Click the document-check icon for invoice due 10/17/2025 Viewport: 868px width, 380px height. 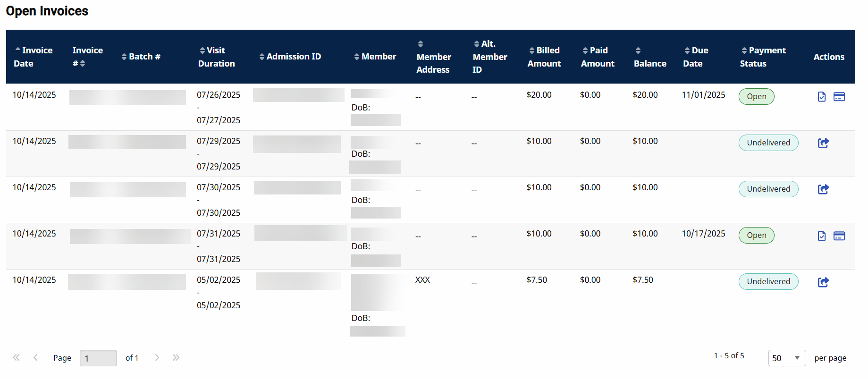tap(821, 236)
